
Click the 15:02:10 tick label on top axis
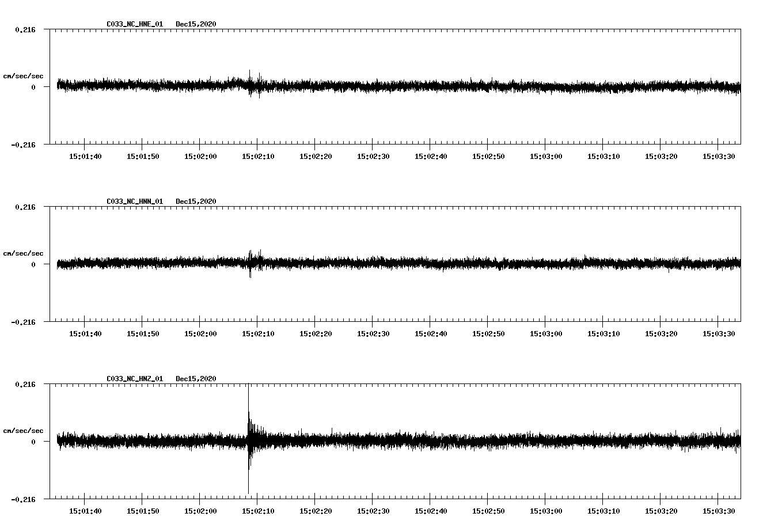point(259,155)
